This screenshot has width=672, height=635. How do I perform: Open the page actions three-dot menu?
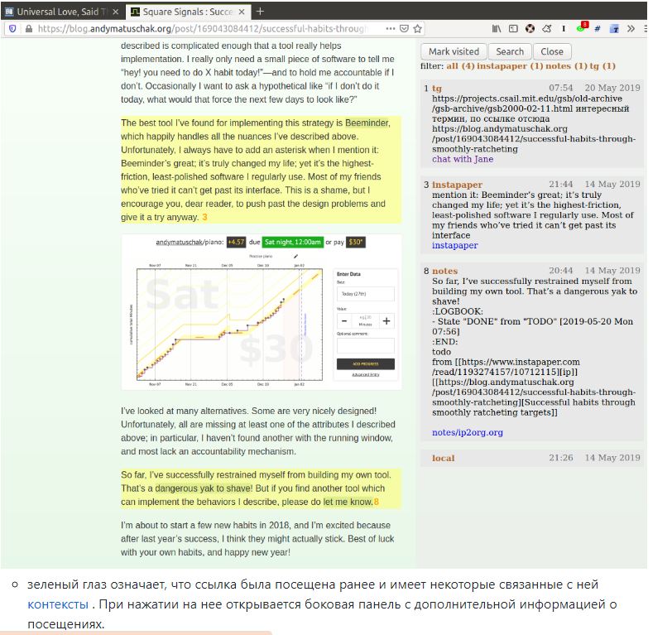(x=391, y=29)
